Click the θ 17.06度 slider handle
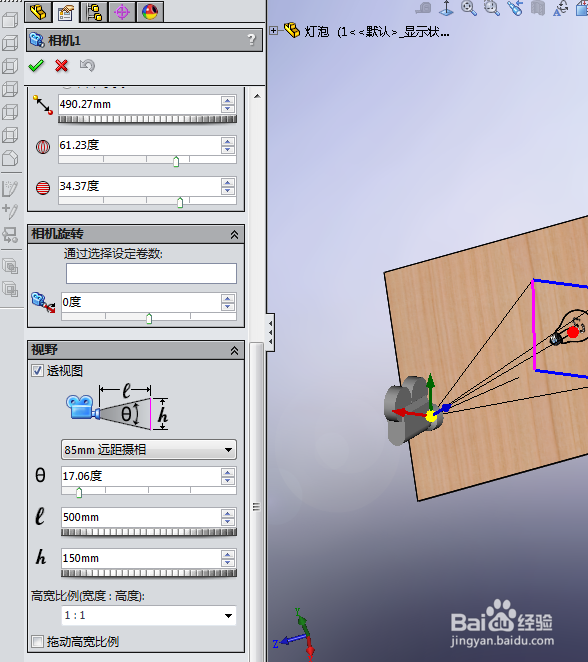This screenshot has width=588, height=662. coord(79,492)
